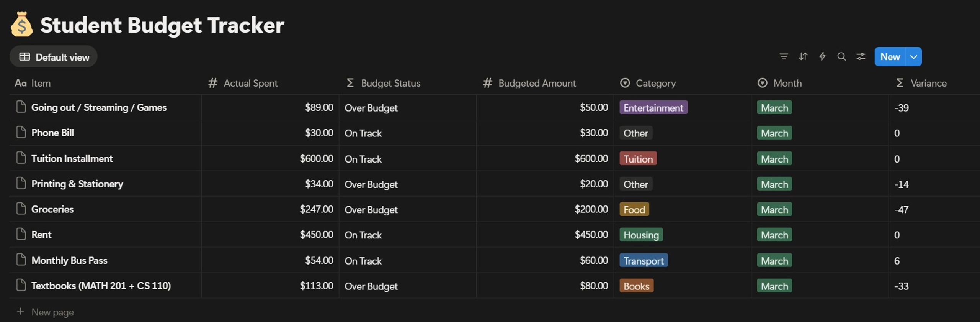
Task: Switch to the Default view tab
Action: pos(54,57)
